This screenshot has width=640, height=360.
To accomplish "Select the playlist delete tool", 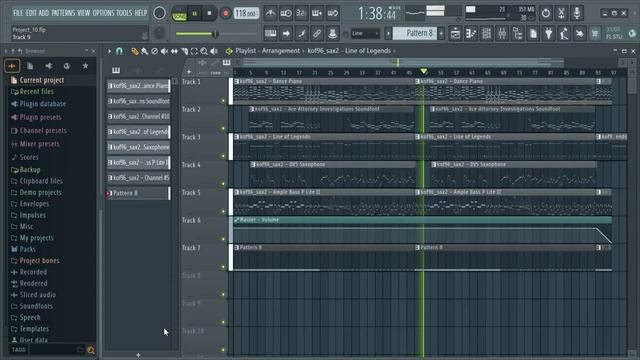I will pyautogui.click(x=154, y=51).
